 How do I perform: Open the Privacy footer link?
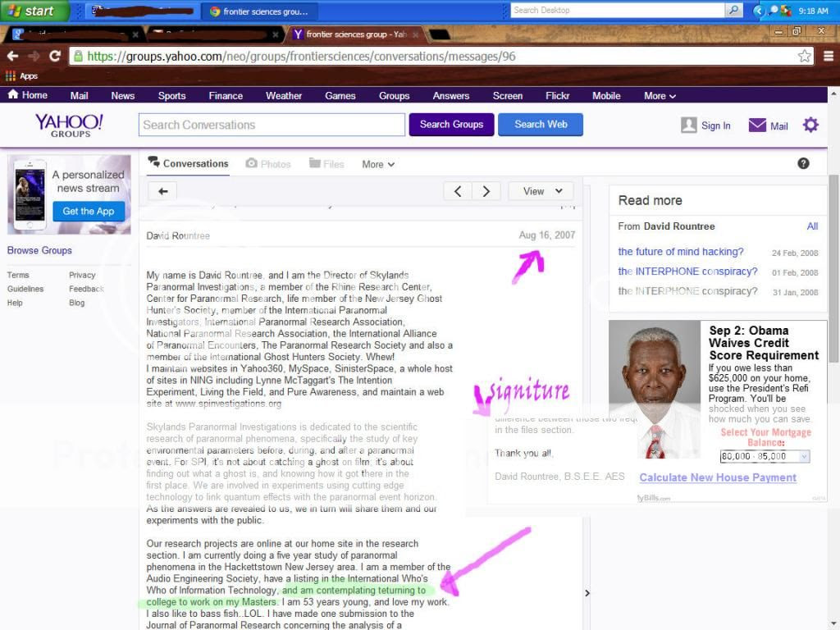click(82, 275)
